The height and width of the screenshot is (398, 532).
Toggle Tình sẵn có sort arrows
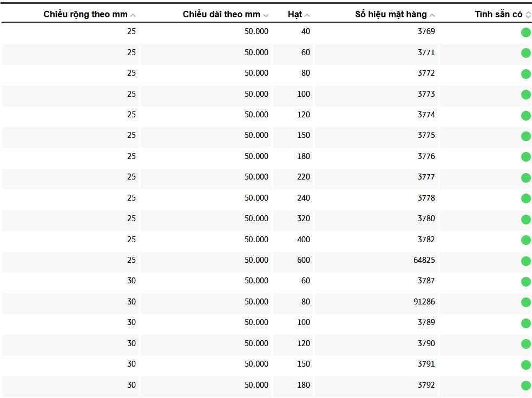coord(528,15)
